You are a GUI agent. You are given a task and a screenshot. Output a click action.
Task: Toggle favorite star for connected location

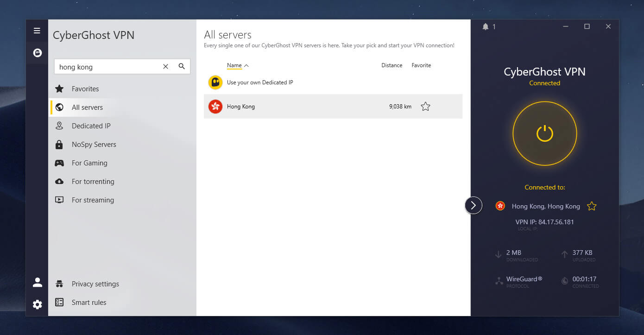click(592, 206)
